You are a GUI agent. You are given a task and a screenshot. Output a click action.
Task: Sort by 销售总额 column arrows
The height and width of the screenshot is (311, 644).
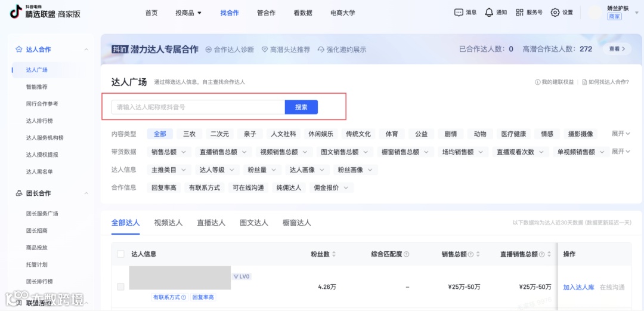(x=478, y=254)
